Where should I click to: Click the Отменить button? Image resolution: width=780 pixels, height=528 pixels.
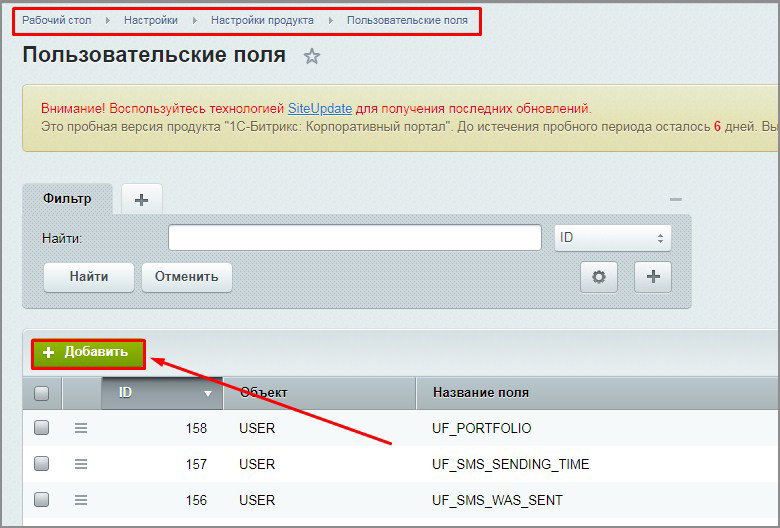coord(187,277)
